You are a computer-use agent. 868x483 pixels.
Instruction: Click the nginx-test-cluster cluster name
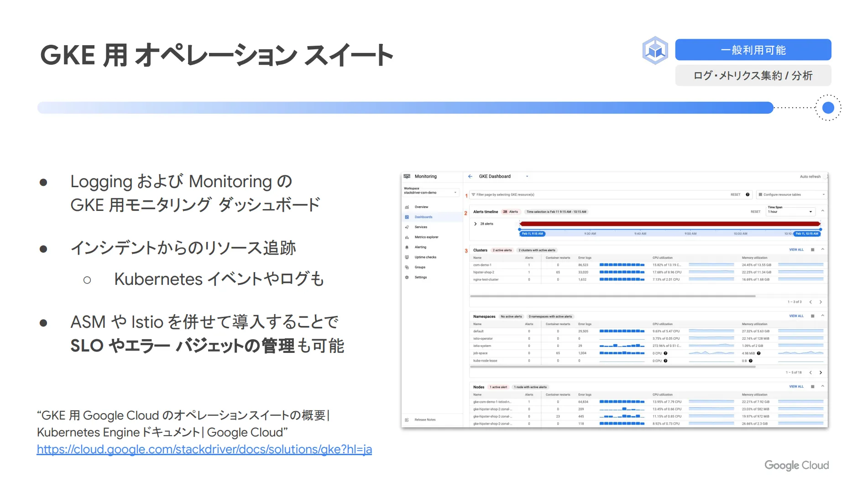coord(486,279)
